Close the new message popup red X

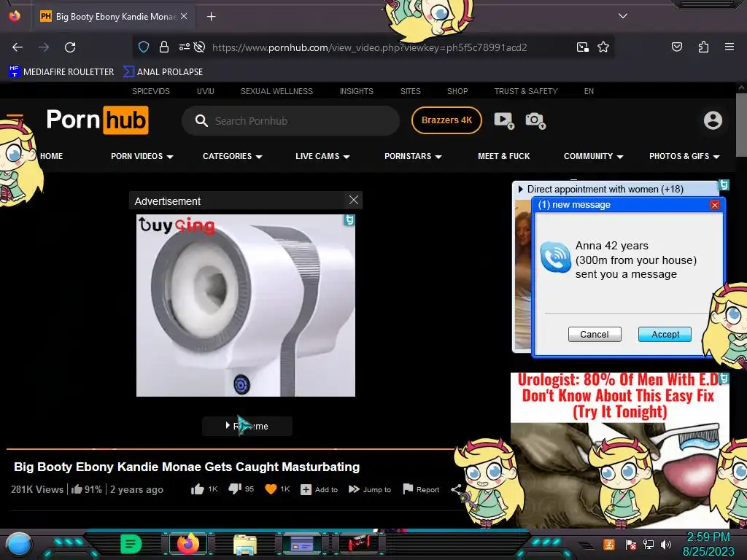tap(715, 205)
